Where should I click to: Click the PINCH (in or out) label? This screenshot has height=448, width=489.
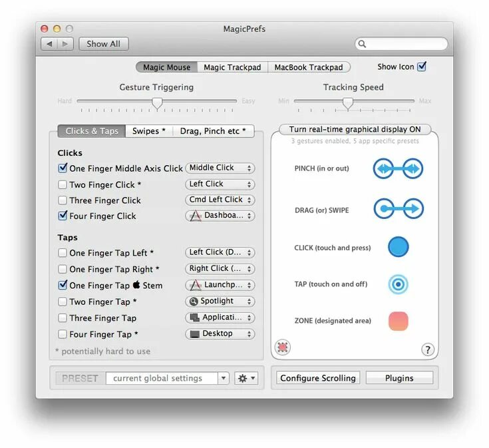pos(321,168)
